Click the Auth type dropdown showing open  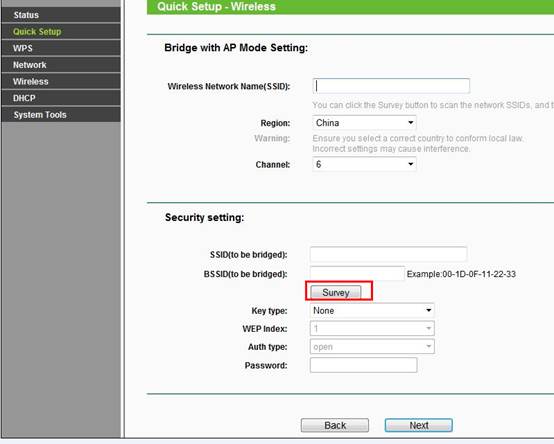pyautogui.click(x=372, y=347)
